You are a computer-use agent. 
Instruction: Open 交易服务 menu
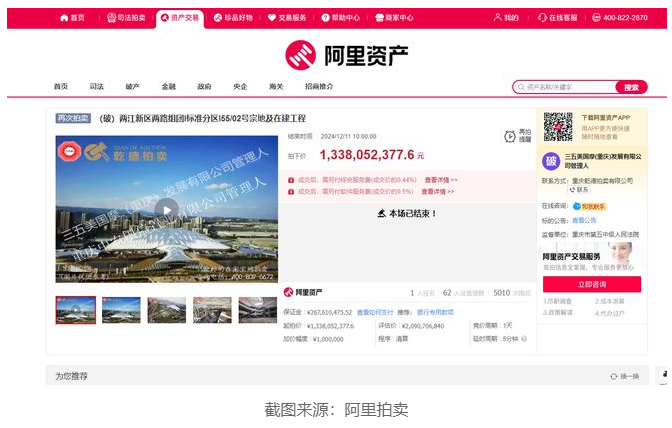[287, 18]
